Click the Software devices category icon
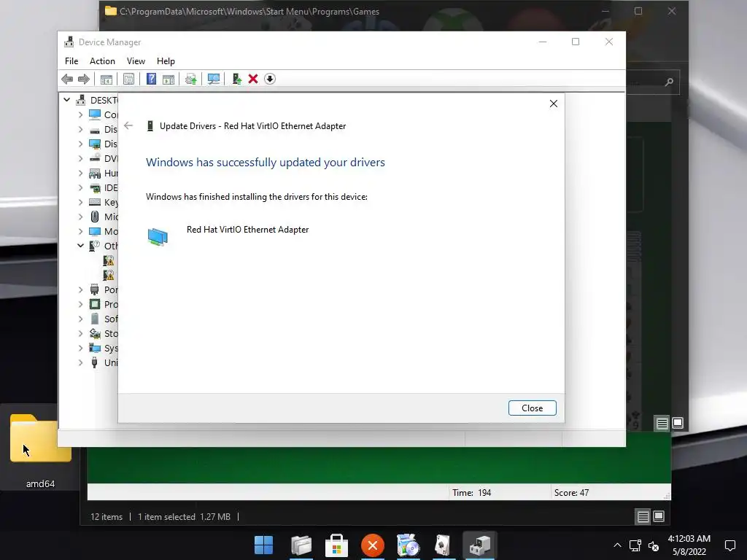Viewport: 747px width, 560px height. click(95, 319)
